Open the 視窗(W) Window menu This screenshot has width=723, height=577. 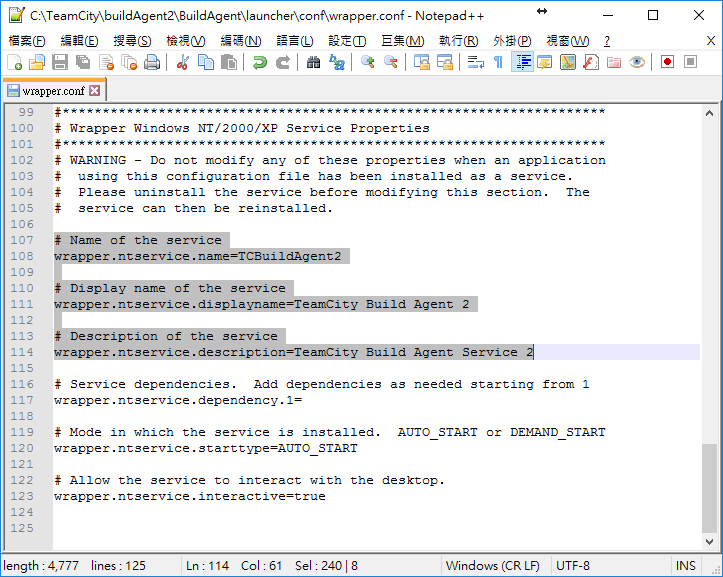pyautogui.click(x=568, y=41)
